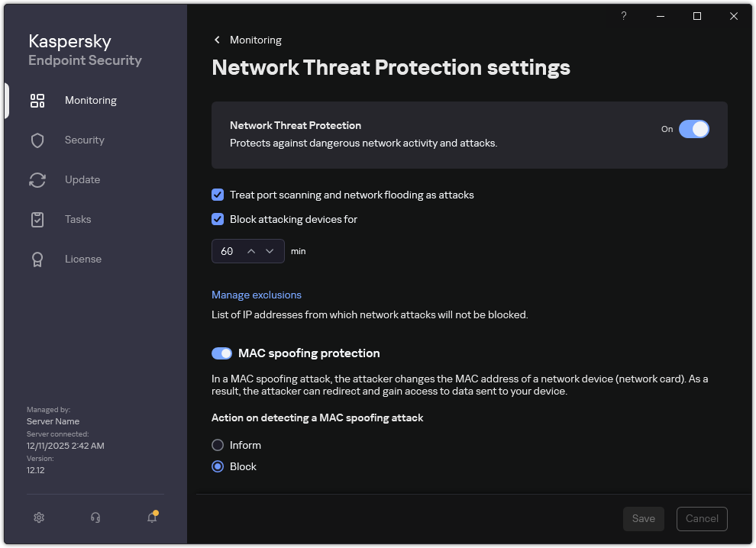Open the settings gear icon
The height and width of the screenshot is (548, 756).
pos(38,517)
